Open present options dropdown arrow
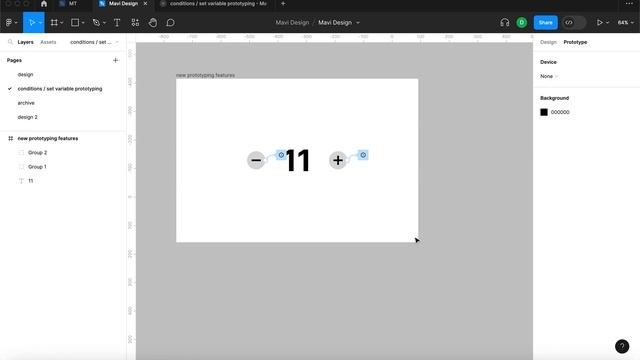Viewport: 640px width, 360px height. (x=608, y=23)
